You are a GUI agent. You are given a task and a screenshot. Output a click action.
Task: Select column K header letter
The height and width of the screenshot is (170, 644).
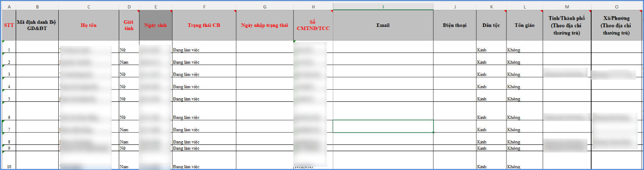tap(491, 7)
